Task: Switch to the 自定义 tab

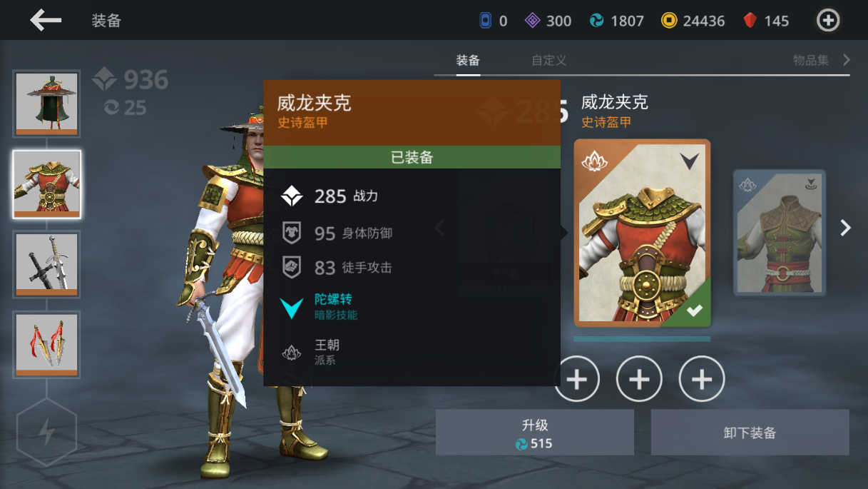Action: pos(549,61)
